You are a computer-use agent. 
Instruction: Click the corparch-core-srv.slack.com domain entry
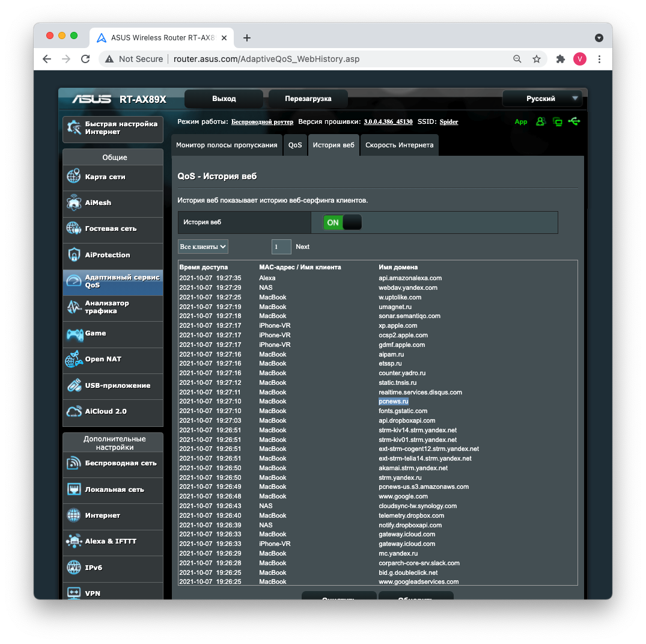[419, 563]
